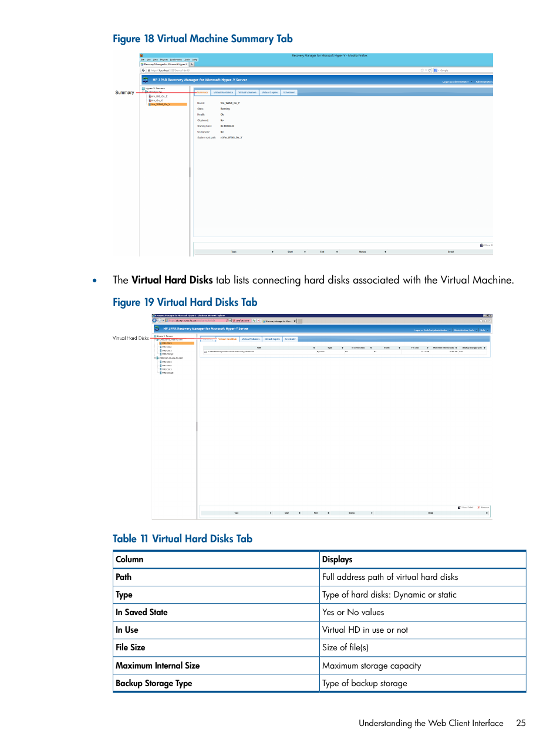Click the 'Backup Storage Type' table cell
560x746 pixels.
pos(216,683)
